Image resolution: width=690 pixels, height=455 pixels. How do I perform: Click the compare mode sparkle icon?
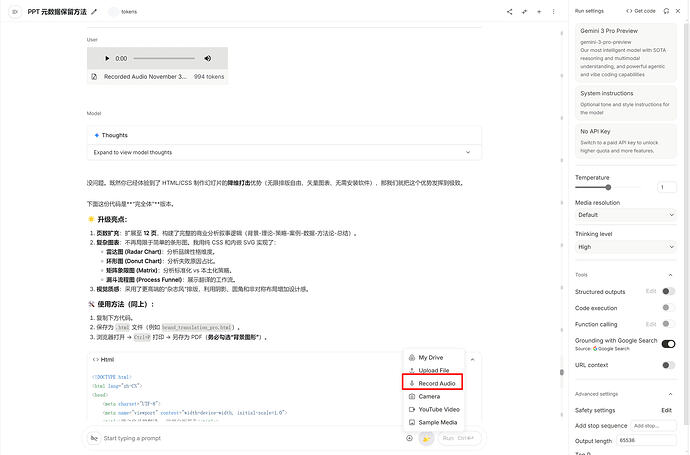tap(524, 12)
